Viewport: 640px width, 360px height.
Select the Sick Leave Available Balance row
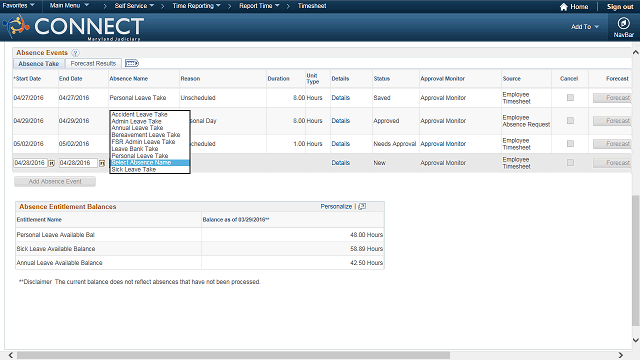point(200,249)
